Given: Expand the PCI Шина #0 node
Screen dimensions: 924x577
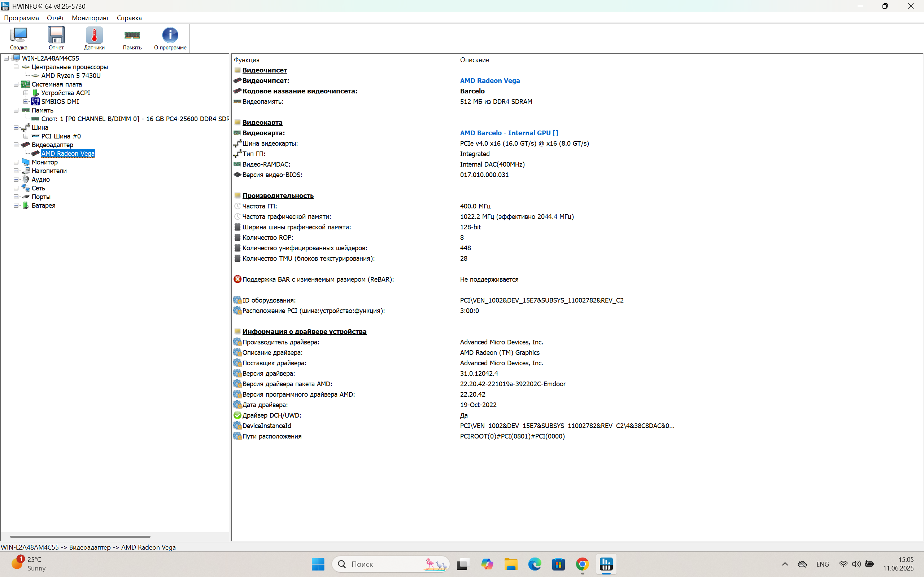Looking at the screenshot, I should (26, 136).
